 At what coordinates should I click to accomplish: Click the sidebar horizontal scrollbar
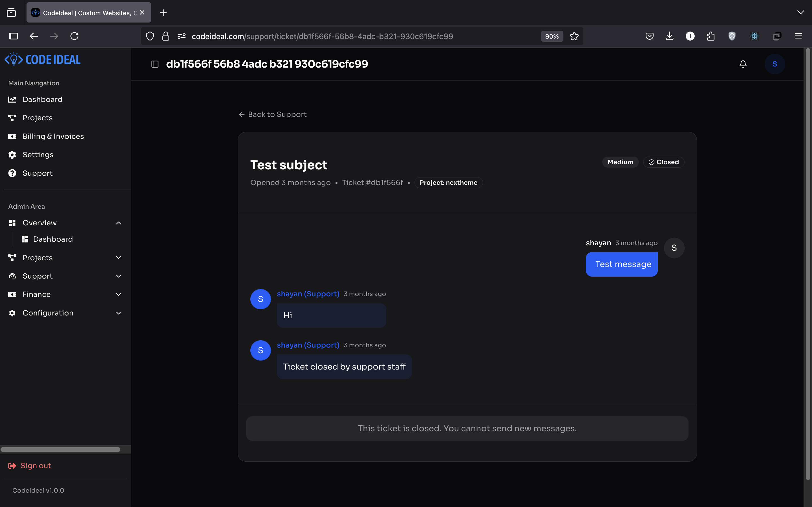coord(60,449)
